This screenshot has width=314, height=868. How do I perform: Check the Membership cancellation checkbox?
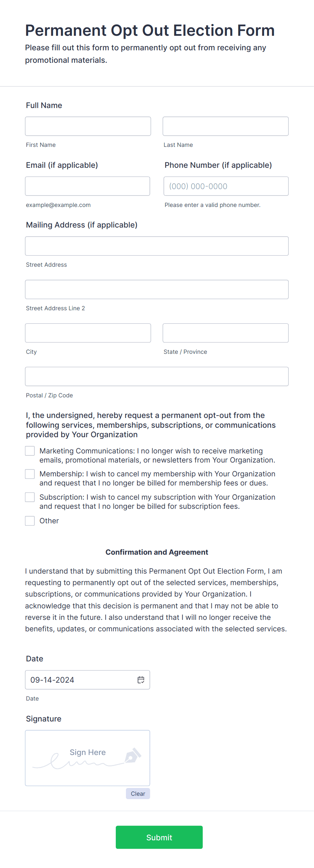point(30,474)
